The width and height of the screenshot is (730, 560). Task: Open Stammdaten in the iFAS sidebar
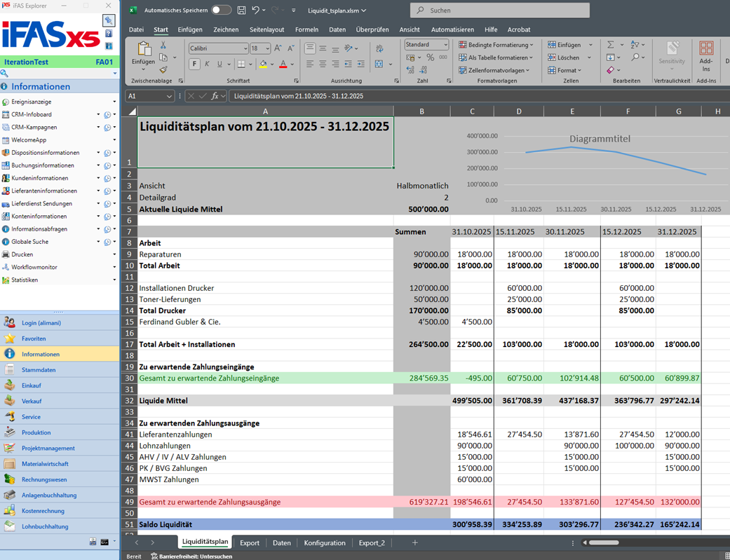pos(60,369)
